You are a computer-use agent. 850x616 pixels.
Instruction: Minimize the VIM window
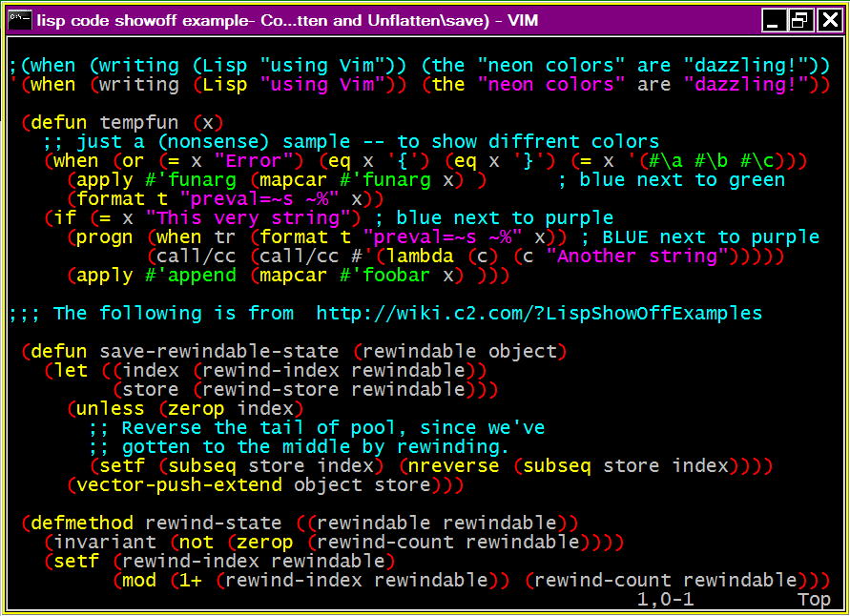pyautogui.click(x=774, y=20)
